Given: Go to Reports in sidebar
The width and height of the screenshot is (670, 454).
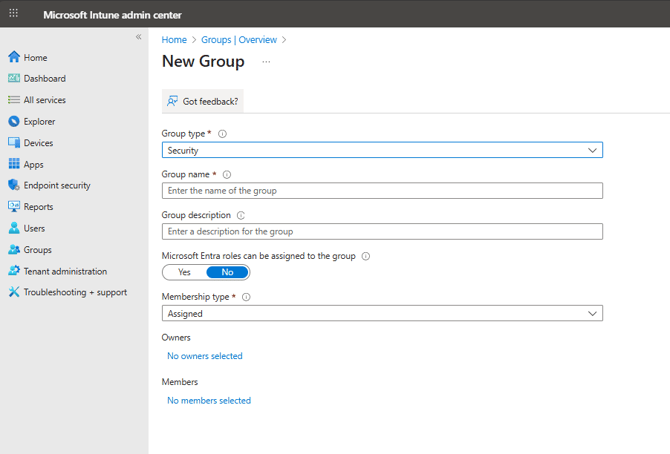Looking at the screenshot, I should pos(38,207).
